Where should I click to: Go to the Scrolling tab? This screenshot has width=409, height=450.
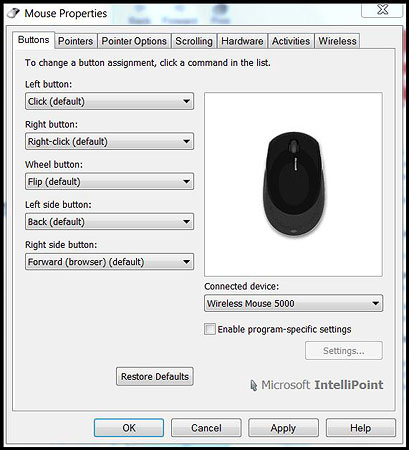coord(194,41)
